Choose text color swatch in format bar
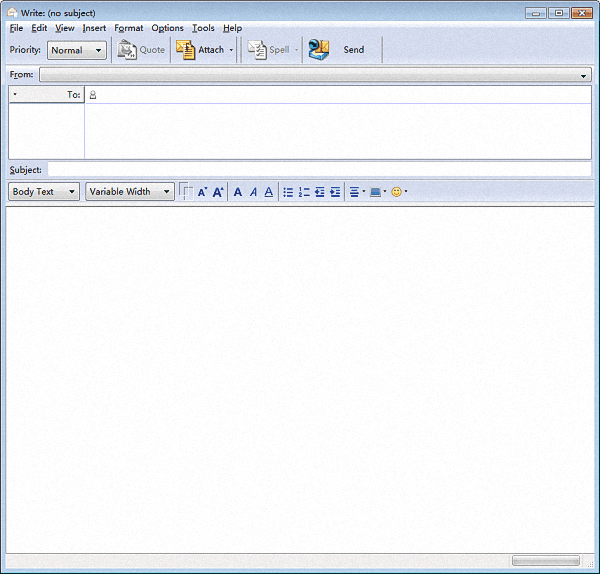 [185, 191]
